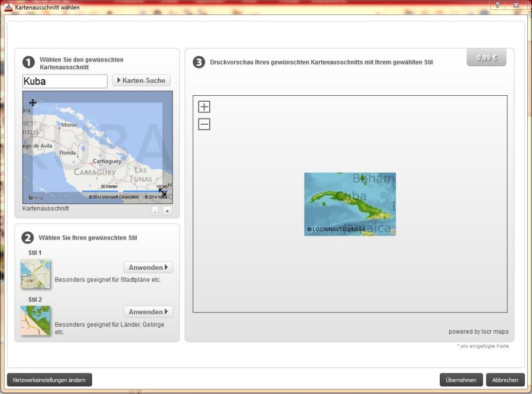Click the Bing logo on the map
This screenshot has width=532, height=394.
[x=35, y=197]
